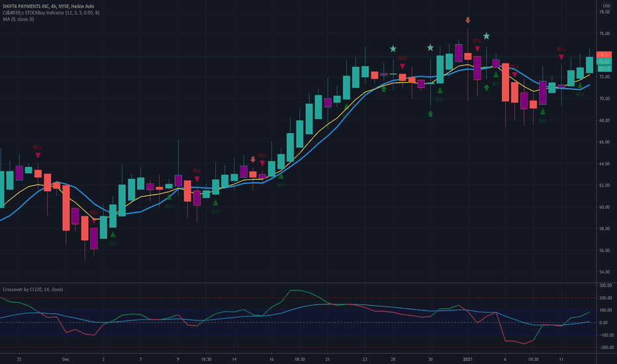Click the last SELL signal near 11
Viewport: 617px width, 364px height.
click(x=561, y=57)
